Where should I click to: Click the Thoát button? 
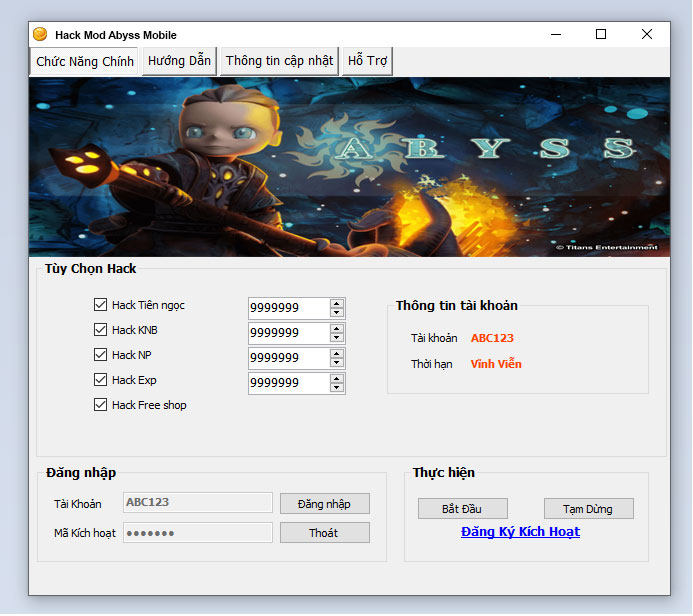point(324,533)
